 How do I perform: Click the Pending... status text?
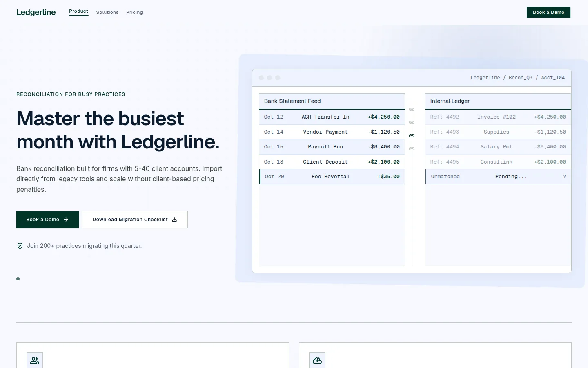[511, 177]
